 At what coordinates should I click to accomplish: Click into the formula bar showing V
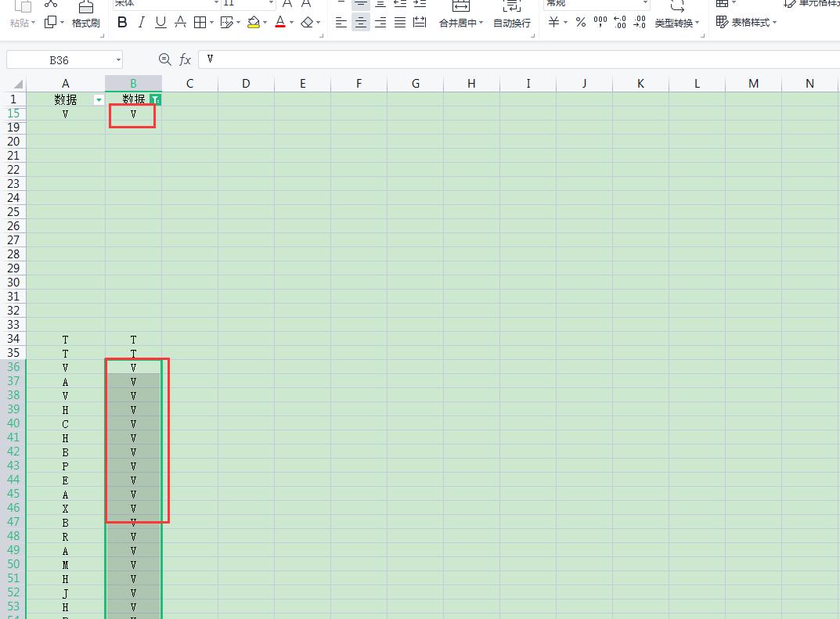tap(518, 59)
